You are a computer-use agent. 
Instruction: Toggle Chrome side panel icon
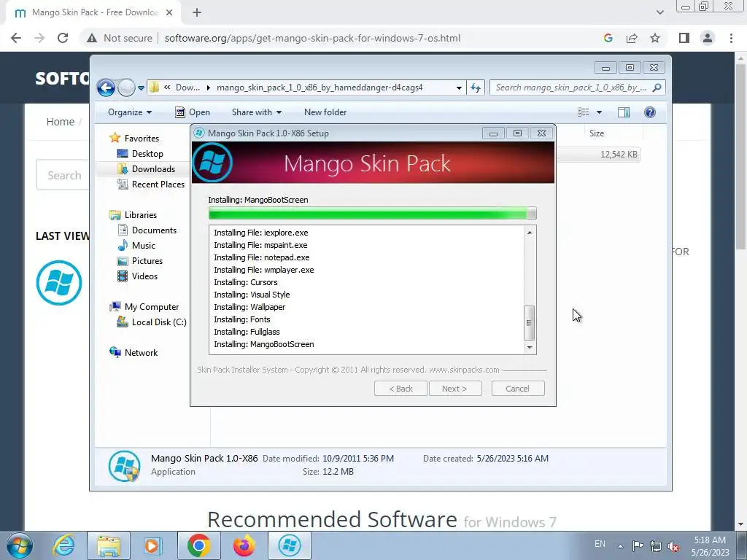pyautogui.click(x=684, y=38)
